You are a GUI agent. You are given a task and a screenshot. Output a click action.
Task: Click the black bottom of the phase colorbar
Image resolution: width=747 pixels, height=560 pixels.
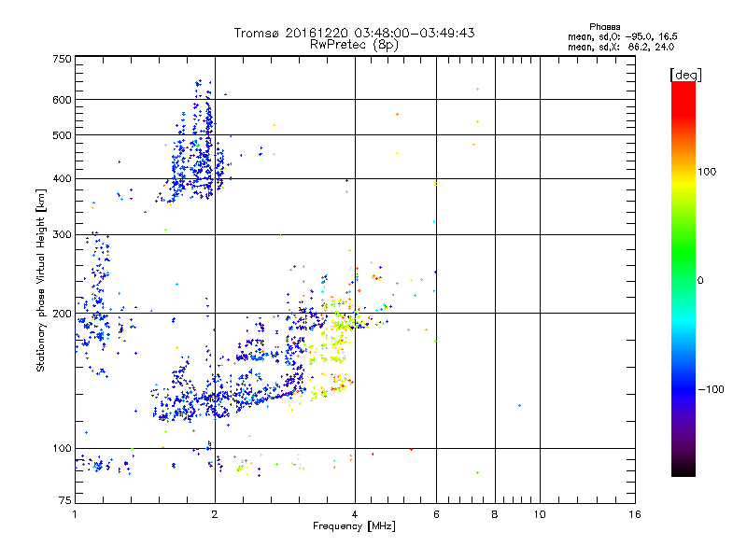(684, 470)
